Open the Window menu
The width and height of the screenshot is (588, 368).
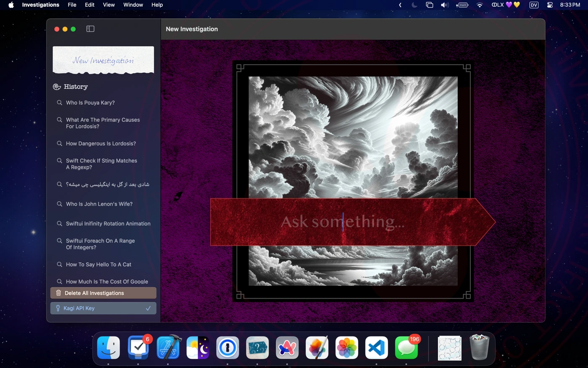pyautogui.click(x=133, y=5)
